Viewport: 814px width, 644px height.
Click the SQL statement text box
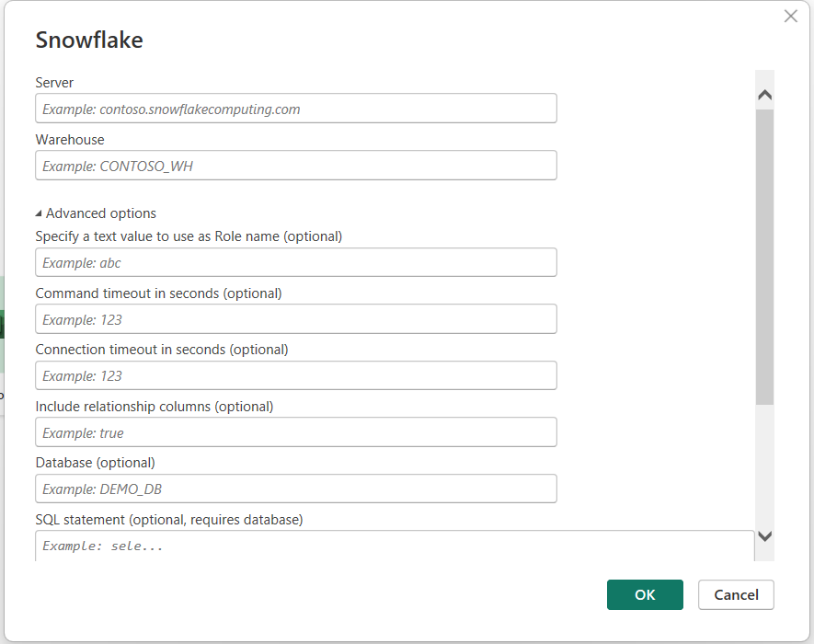[x=395, y=546]
